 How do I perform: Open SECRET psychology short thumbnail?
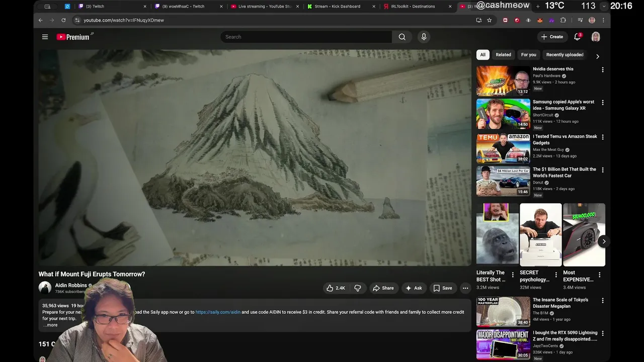541,234
